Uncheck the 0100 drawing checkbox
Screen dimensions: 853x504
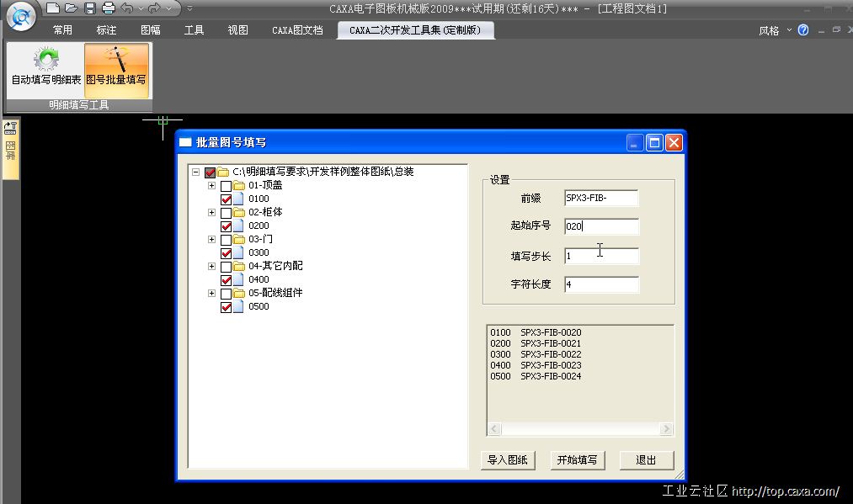[226, 199]
